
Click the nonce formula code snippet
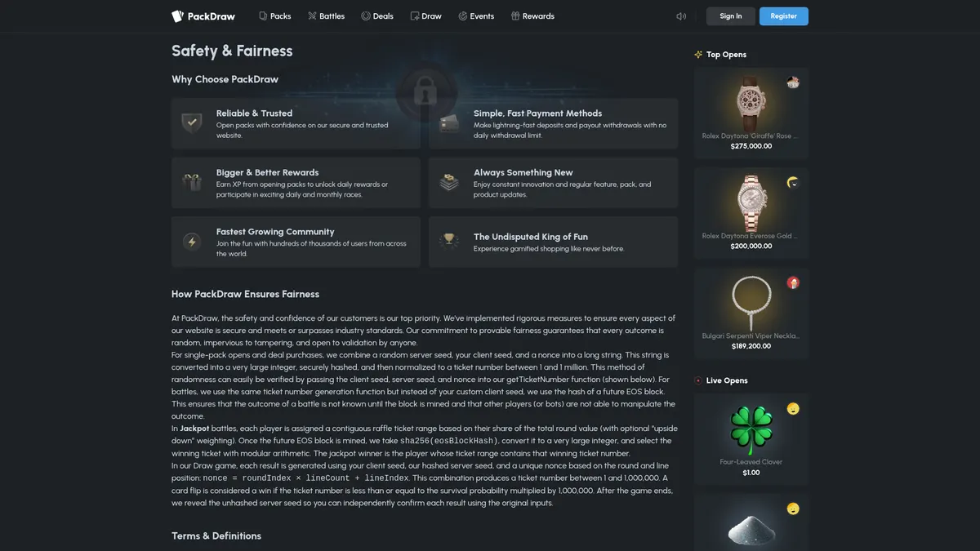305,478
